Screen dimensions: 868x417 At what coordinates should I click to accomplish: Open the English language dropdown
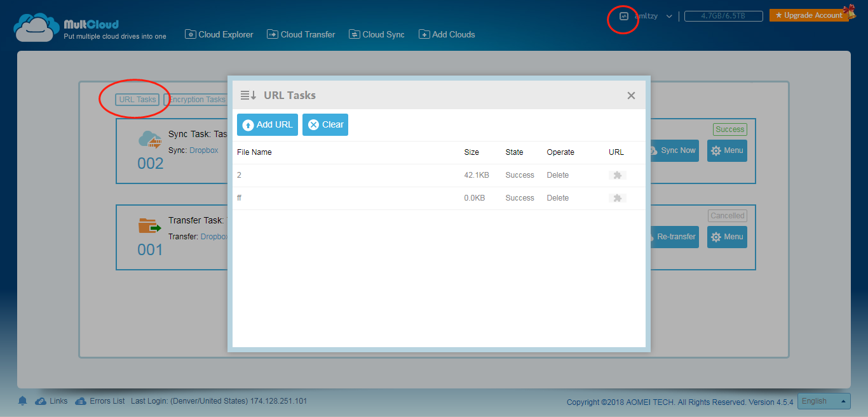[824, 401]
